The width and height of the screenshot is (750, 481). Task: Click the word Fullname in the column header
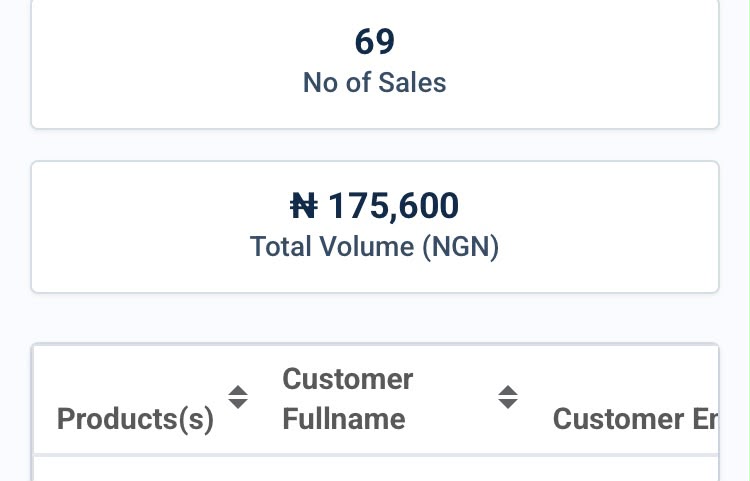point(344,419)
